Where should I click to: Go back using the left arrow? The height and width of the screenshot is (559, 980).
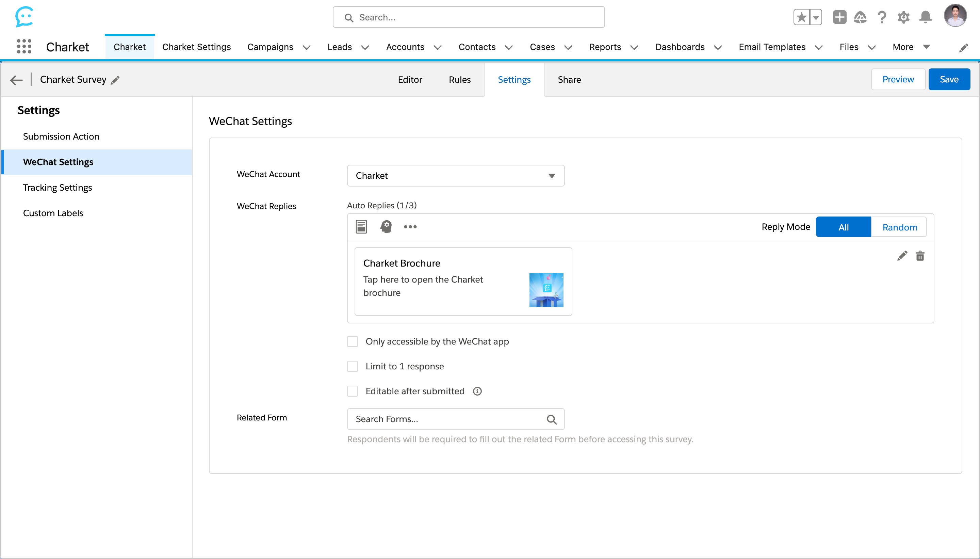[x=16, y=80]
